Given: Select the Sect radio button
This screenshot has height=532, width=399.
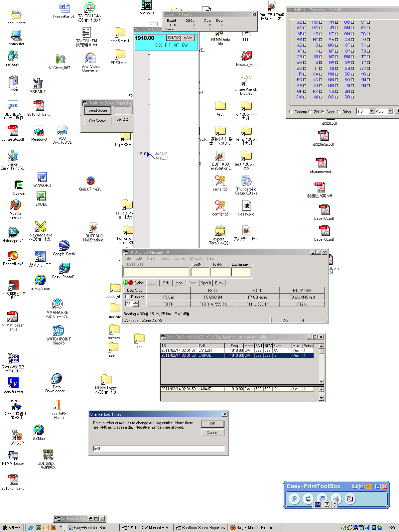Looking at the screenshot, I should pos(323,112).
